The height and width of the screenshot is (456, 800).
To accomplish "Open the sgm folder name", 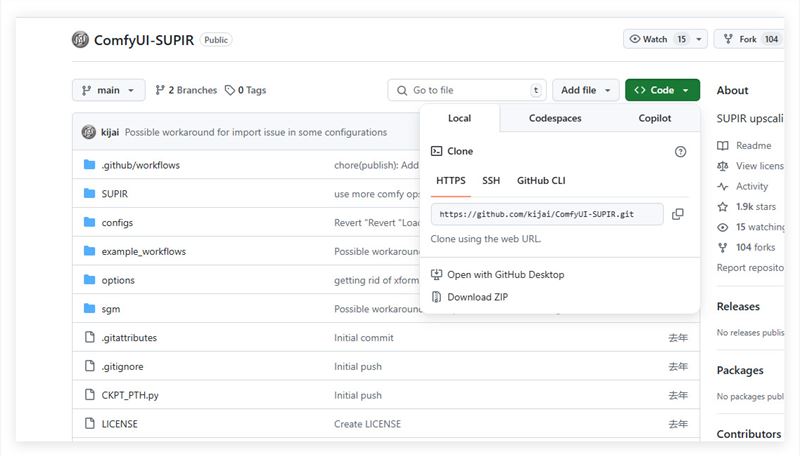I will [x=111, y=309].
